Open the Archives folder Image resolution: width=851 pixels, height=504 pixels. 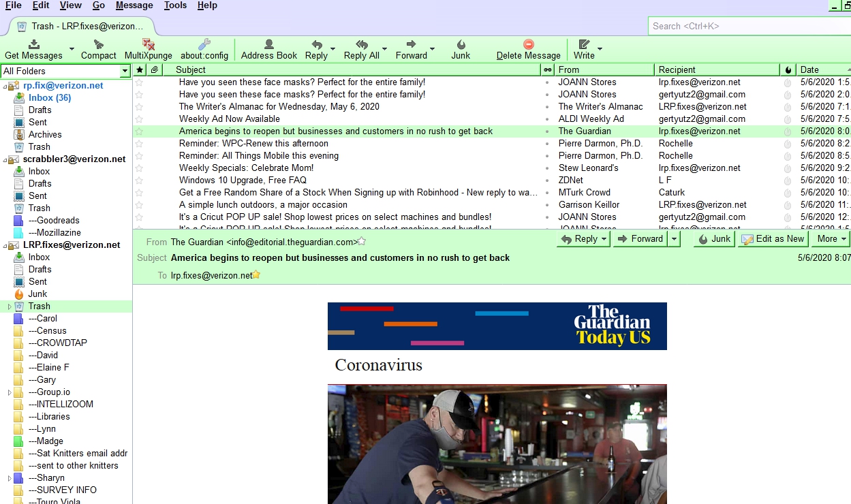(x=45, y=134)
